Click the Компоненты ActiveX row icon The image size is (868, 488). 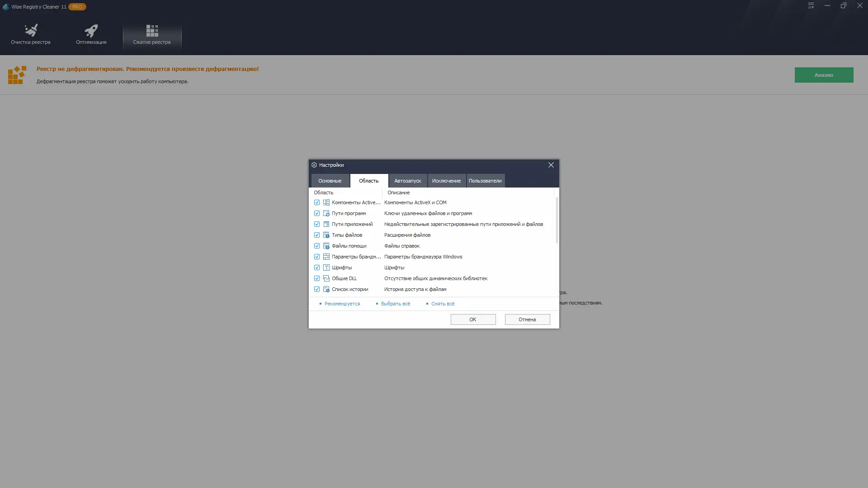(x=326, y=202)
